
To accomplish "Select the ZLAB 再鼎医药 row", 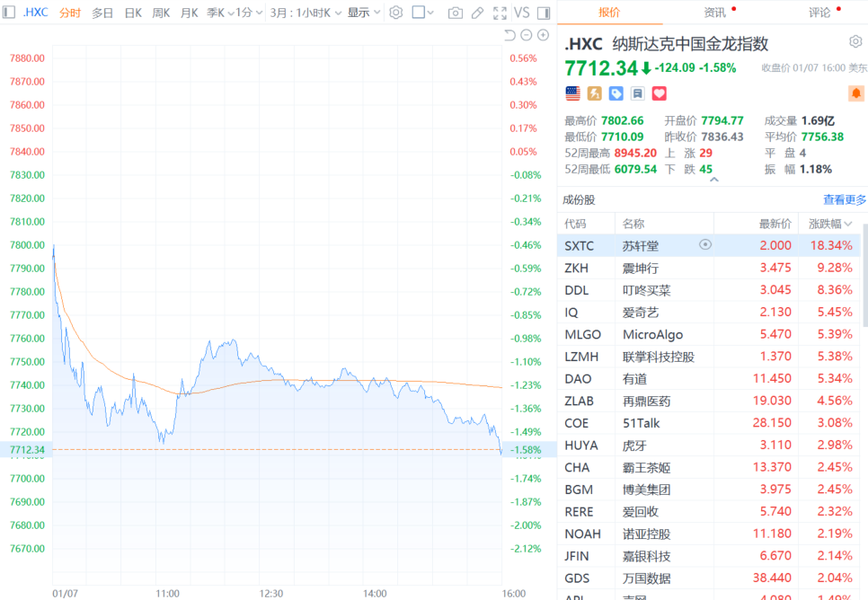I will tap(709, 401).
